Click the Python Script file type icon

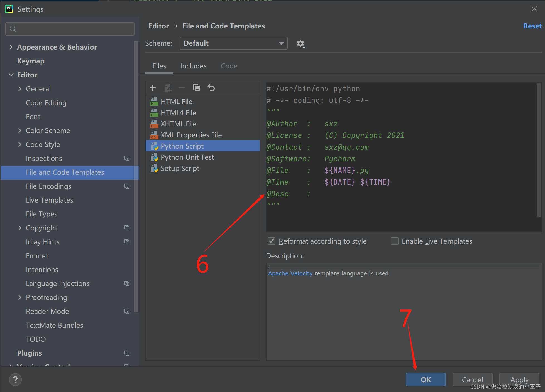tap(155, 146)
